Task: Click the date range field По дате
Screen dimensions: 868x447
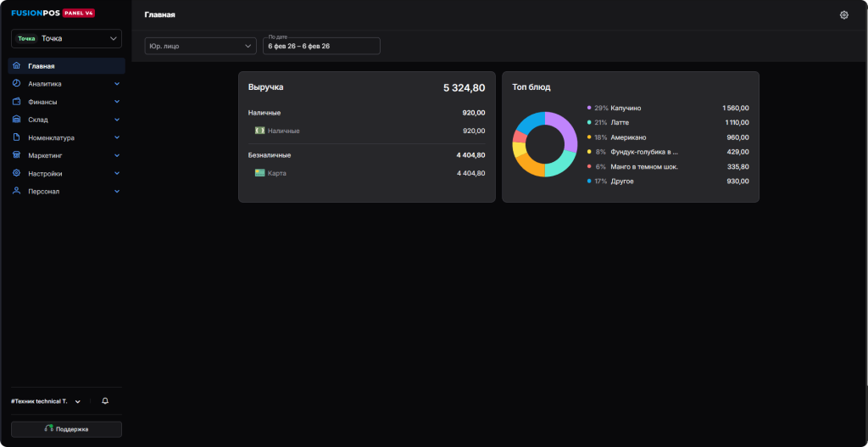Action: tap(320, 46)
